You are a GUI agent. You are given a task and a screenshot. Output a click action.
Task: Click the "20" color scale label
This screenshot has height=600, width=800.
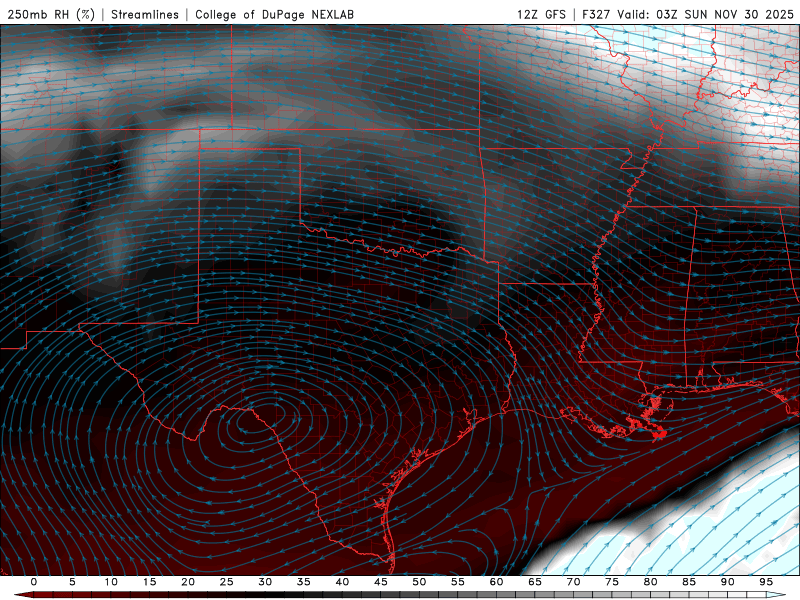(188, 582)
